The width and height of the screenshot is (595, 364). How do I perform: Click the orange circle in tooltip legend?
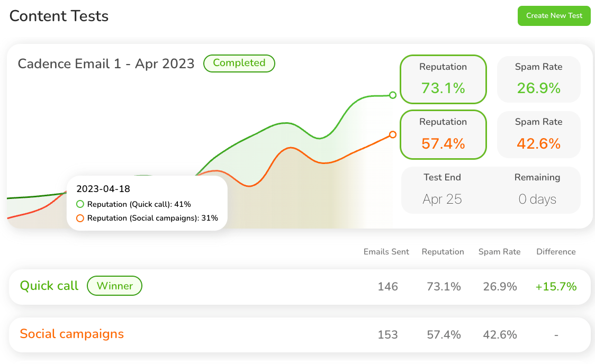[80, 218]
